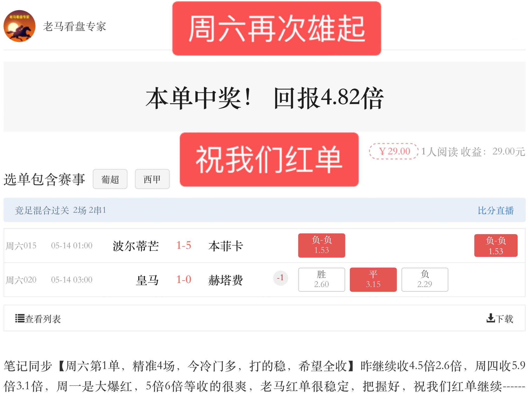The image size is (532, 397).
Task: Click the 选单包含赛事 heading
Action: pyautogui.click(x=44, y=179)
